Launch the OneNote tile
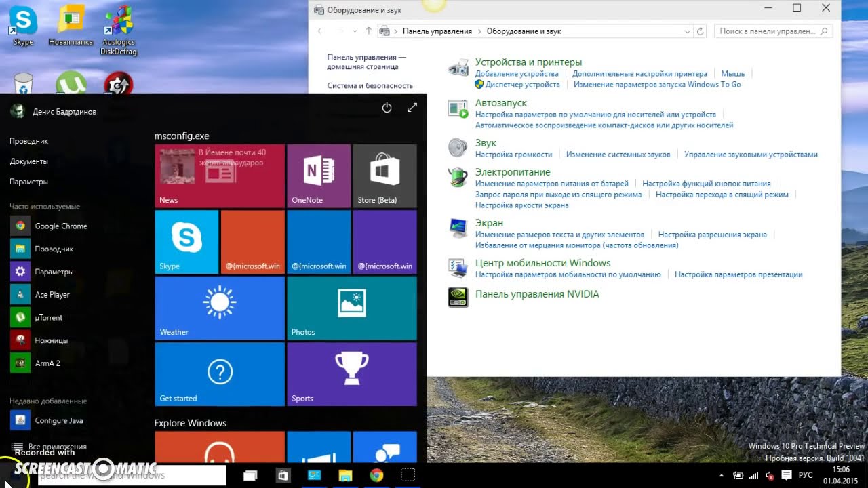Viewport: 868px width, 488px height. click(319, 176)
